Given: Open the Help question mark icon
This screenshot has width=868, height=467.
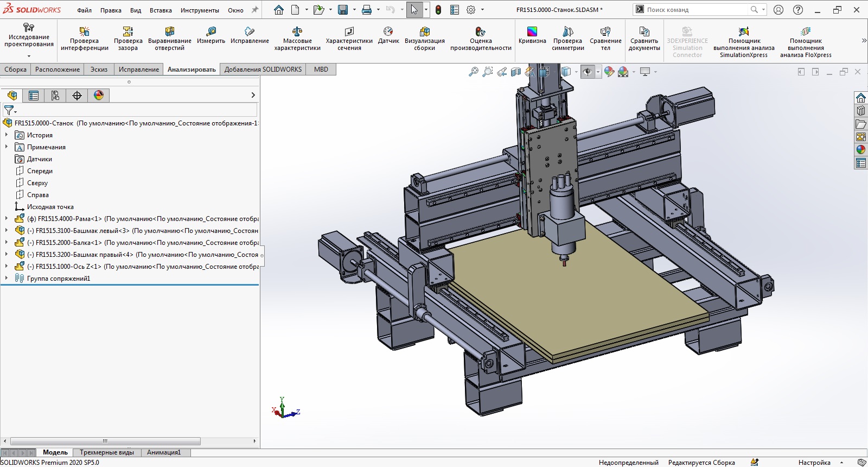Looking at the screenshot, I should (798, 10).
